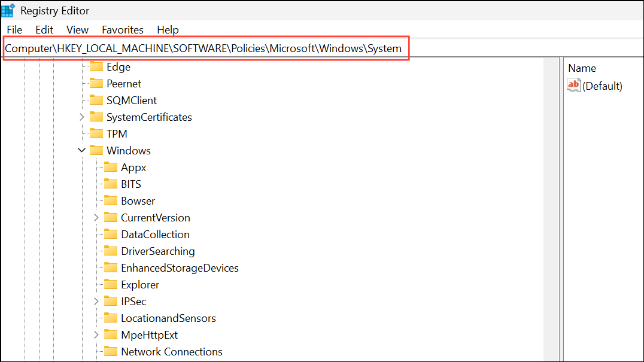This screenshot has width=644, height=362.
Task: Click the BITS key folder icon
Action: tap(111, 184)
